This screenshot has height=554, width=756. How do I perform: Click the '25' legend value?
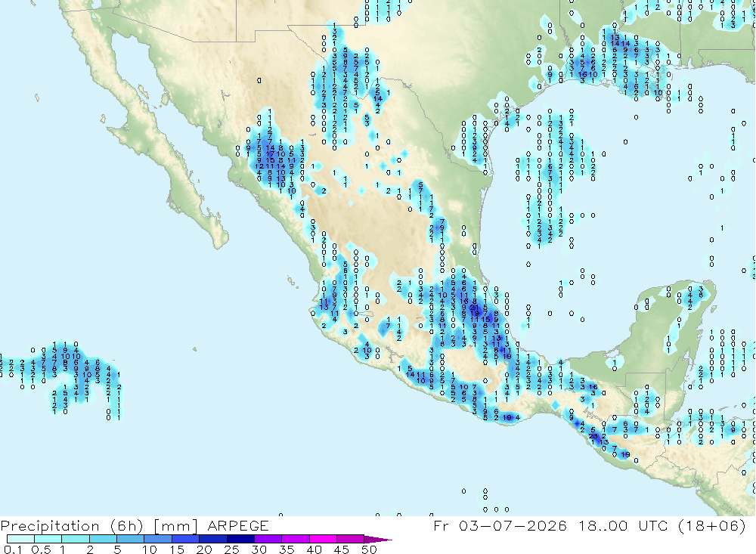pos(231,549)
